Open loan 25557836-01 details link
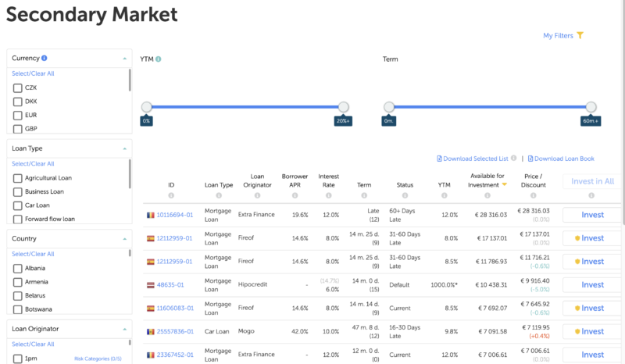Screen dimensions: 625x364 [x=175, y=332]
